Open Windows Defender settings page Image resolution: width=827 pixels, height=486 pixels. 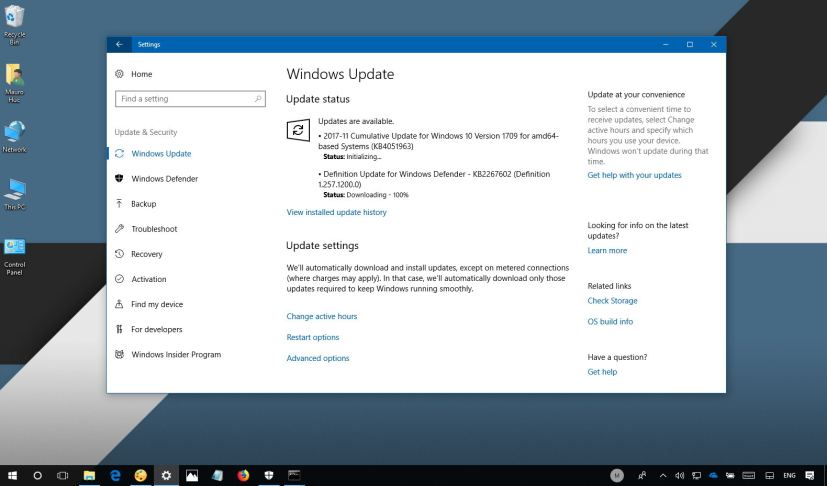click(x=165, y=178)
